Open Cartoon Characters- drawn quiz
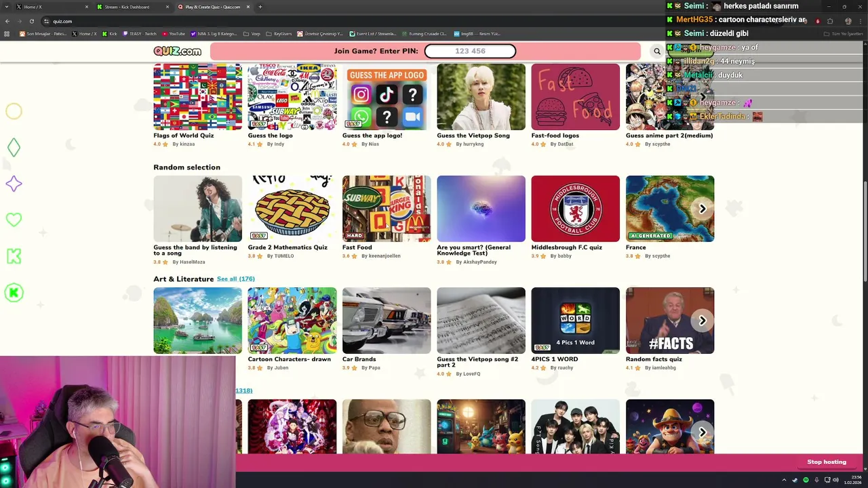 point(292,321)
